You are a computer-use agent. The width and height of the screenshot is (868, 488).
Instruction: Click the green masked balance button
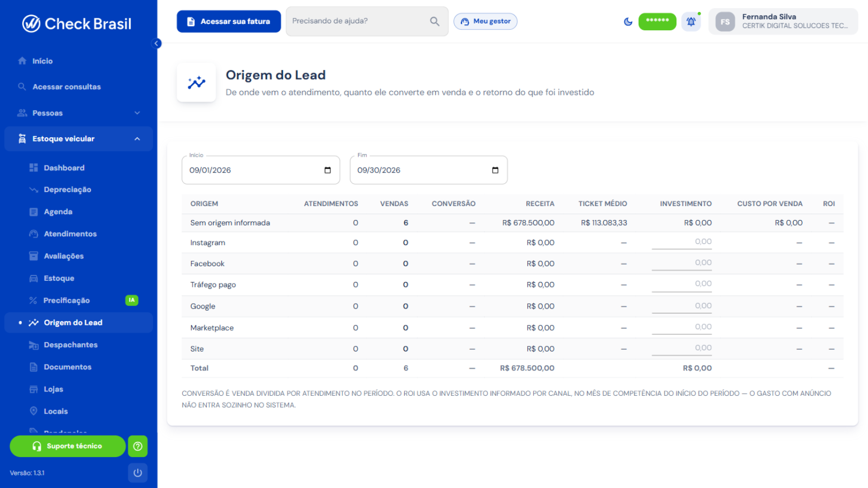click(658, 22)
